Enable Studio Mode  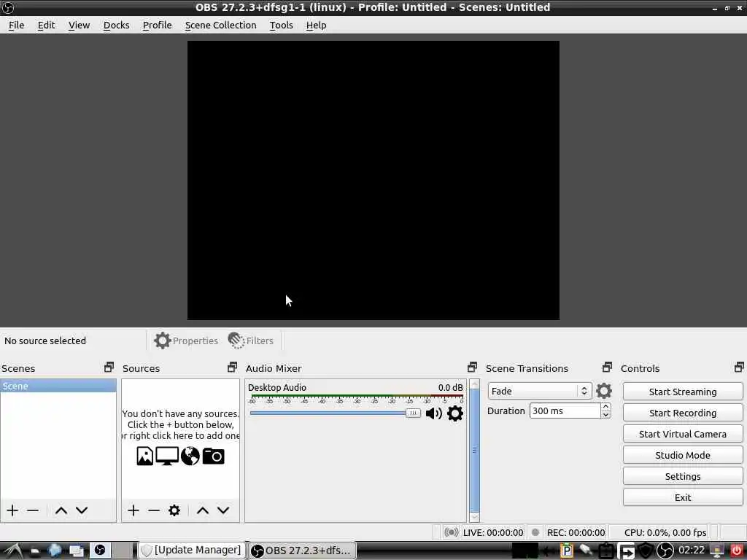pyautogui.click(x=683, y=455)
